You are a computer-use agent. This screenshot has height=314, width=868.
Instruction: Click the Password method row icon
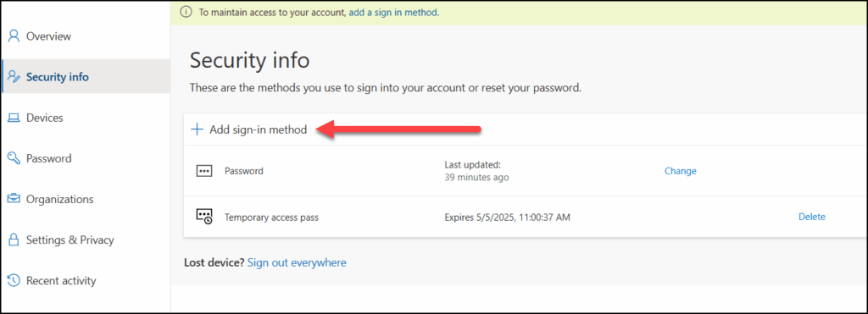(204, 171)
